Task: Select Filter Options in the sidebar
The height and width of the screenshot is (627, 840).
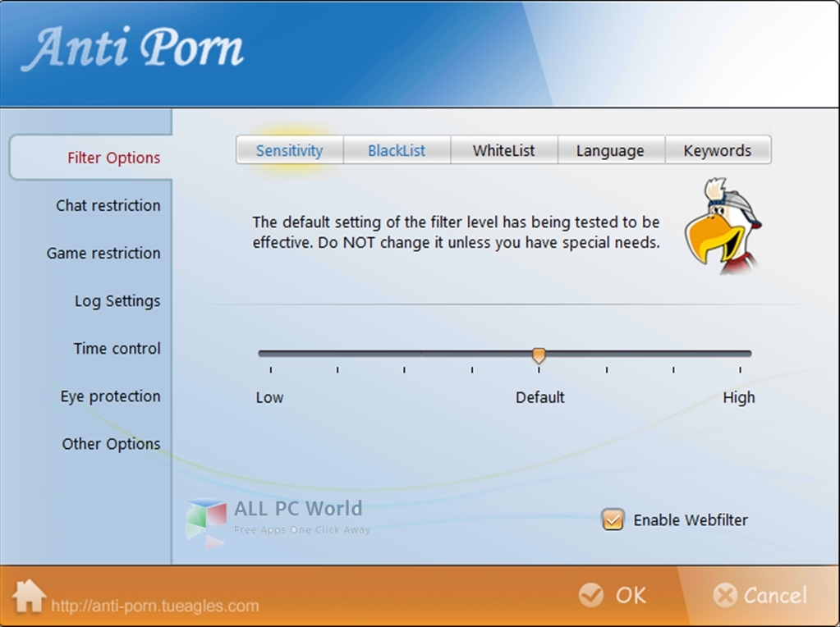Action: pos(91,158)
